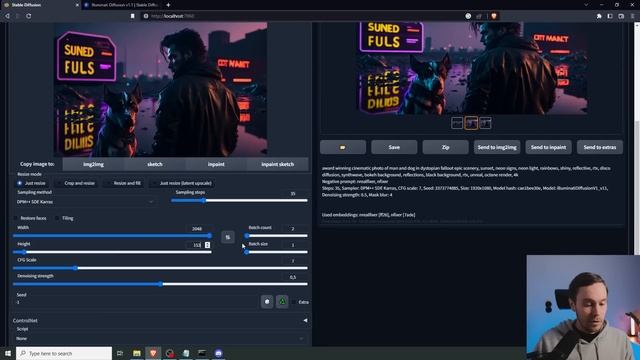The width and height of the screenshot is (640, 360).
Task: Click the Batch size slider
Action: (276, 252)
